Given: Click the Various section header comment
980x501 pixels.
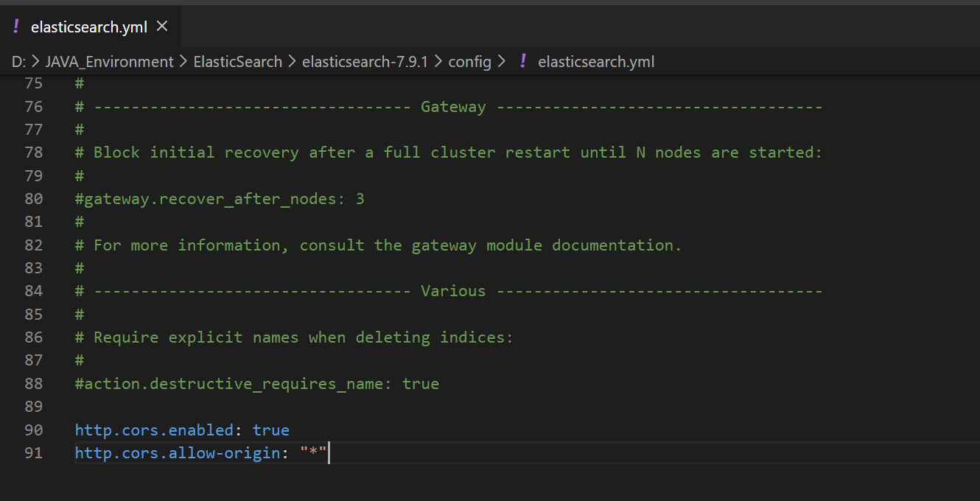Looking at the screenshot, I should click(449, 291).
